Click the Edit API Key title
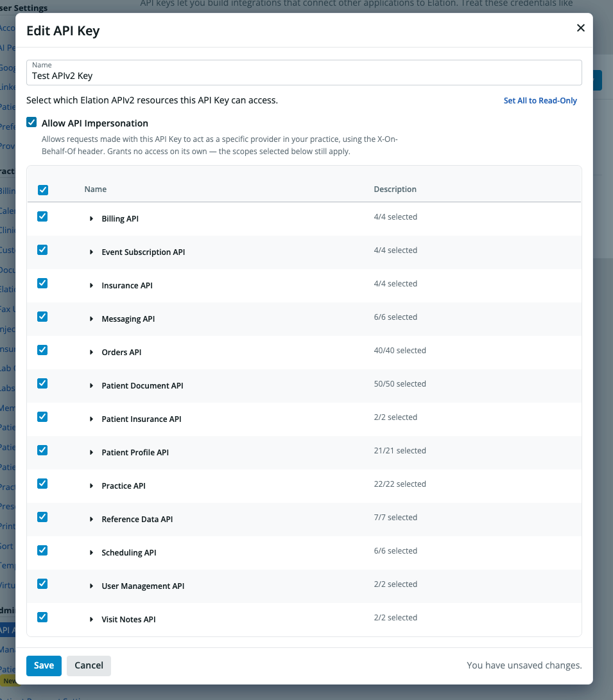613x700 pixels. coord(63,31)
